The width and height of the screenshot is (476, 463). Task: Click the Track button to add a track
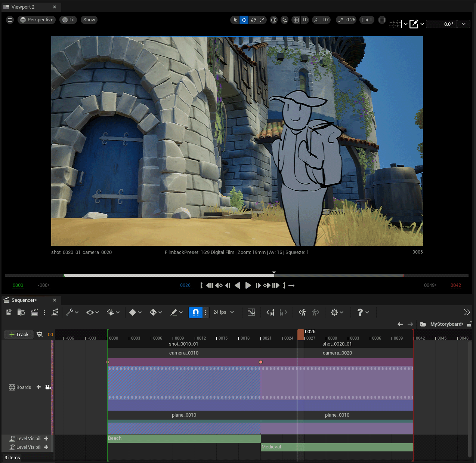point(19,334)
